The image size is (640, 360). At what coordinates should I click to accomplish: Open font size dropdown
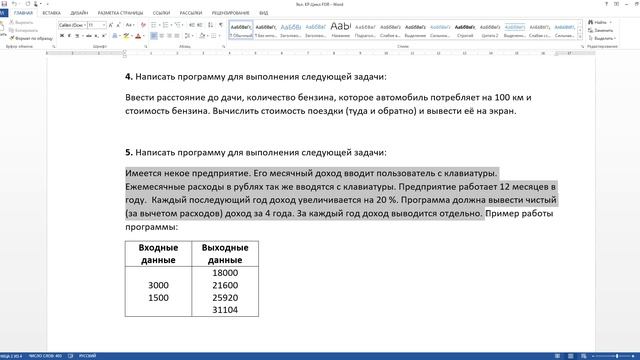pos(104,25)
